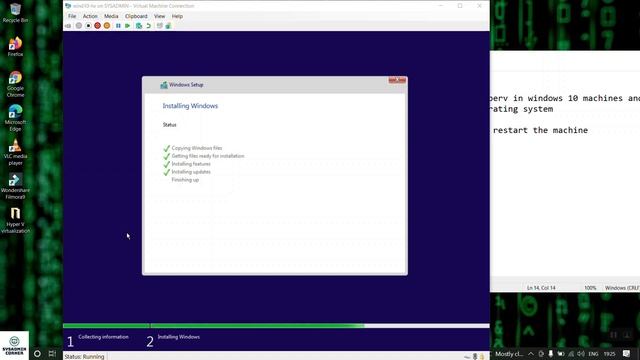
Task: Show hidden system tray icons
Action: (x=531, y=353)
